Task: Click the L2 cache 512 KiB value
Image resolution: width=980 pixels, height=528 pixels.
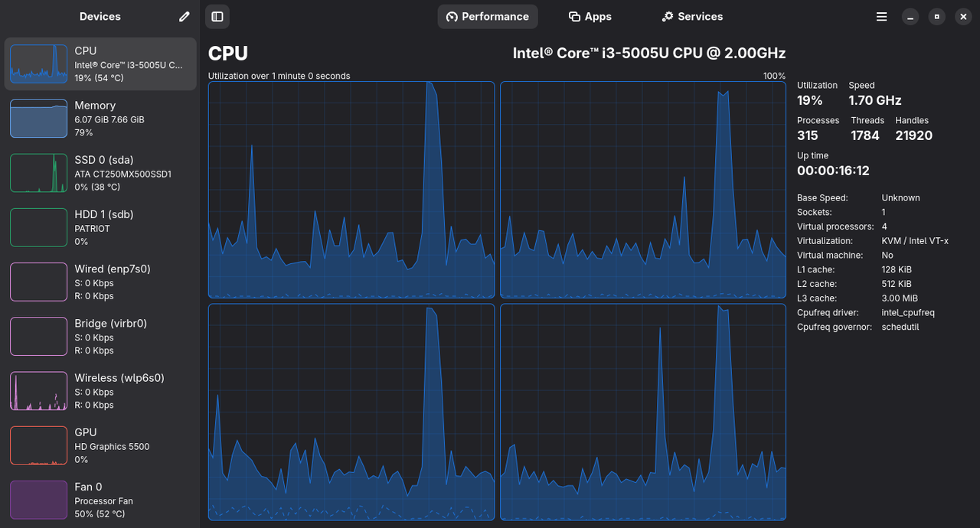Action: (x=897, y=284)
